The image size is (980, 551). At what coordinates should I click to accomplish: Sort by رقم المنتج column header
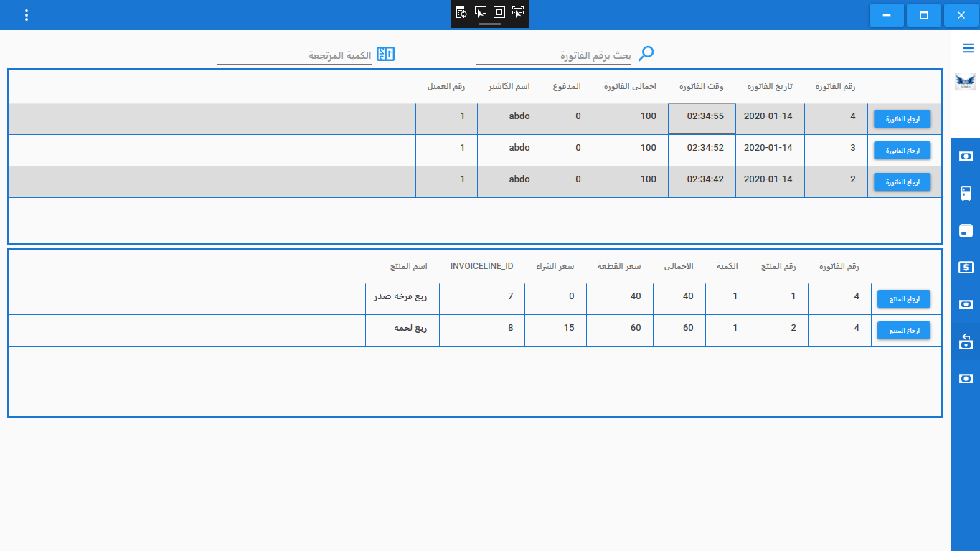coord(778,266)
